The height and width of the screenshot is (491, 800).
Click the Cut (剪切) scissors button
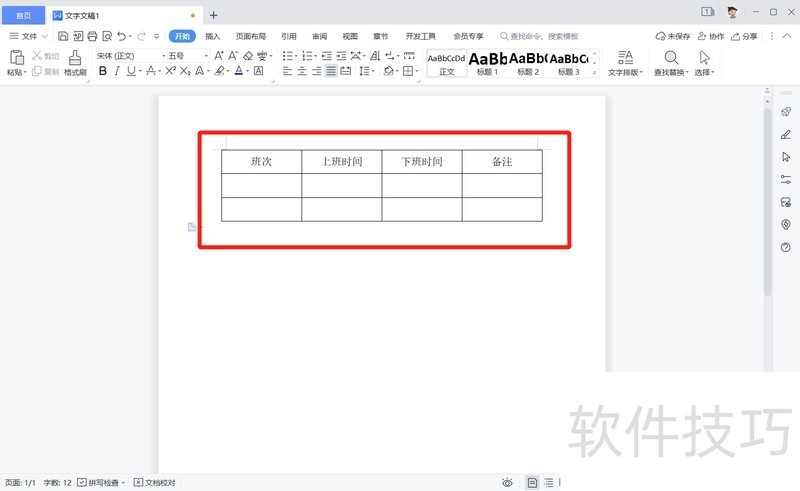[45, 56]
